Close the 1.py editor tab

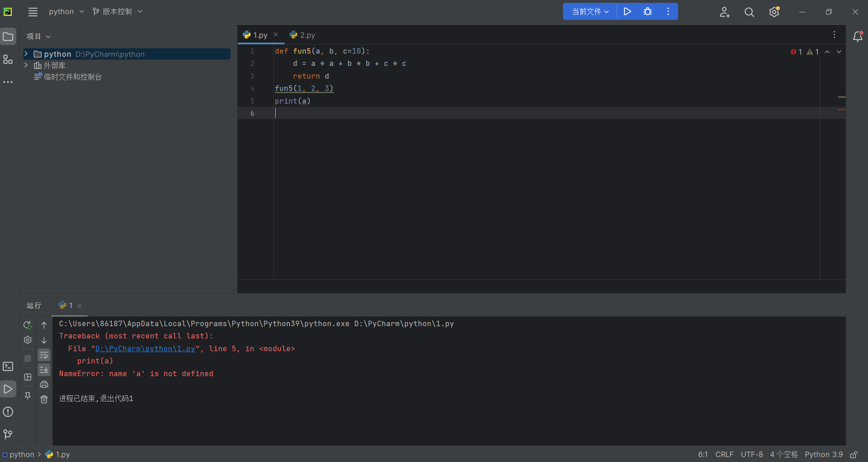[x=276, y=35]
